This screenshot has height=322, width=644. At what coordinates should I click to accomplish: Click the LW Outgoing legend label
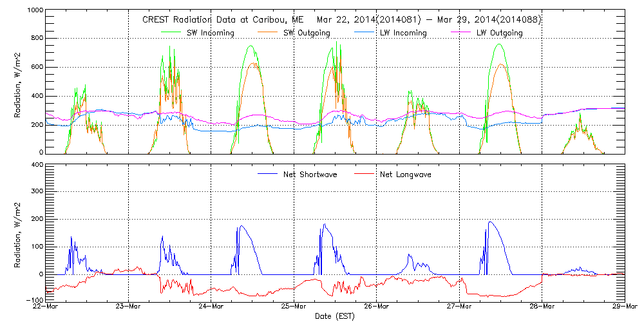(x=499, y=33)
